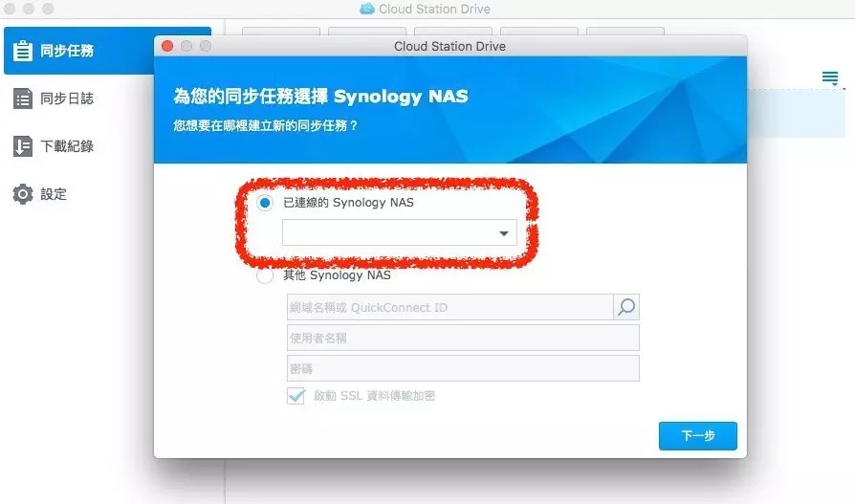Image resolution: width=855 pixels, height=504 pixels.
Task: Open the 同步任務 tab in sidebar
Action: (x=67, y=51)
